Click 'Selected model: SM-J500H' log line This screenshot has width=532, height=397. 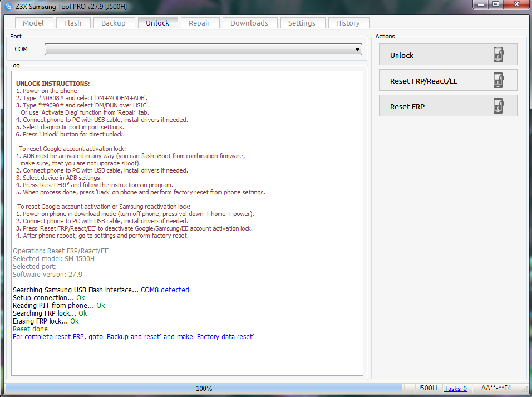(53, 259)
